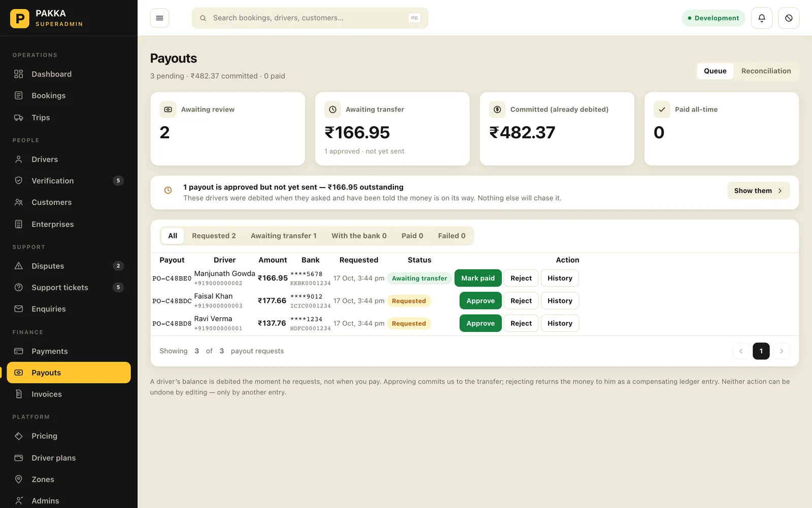Filter payouts With the bank
Viewport: 812px width, 508px height.
tap(359, 236)
